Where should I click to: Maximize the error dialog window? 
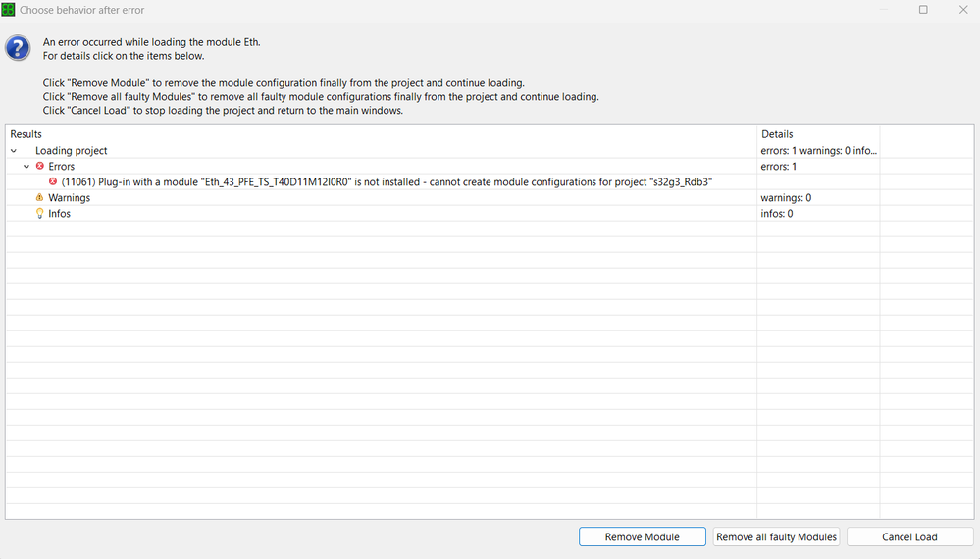pos(923,10)
